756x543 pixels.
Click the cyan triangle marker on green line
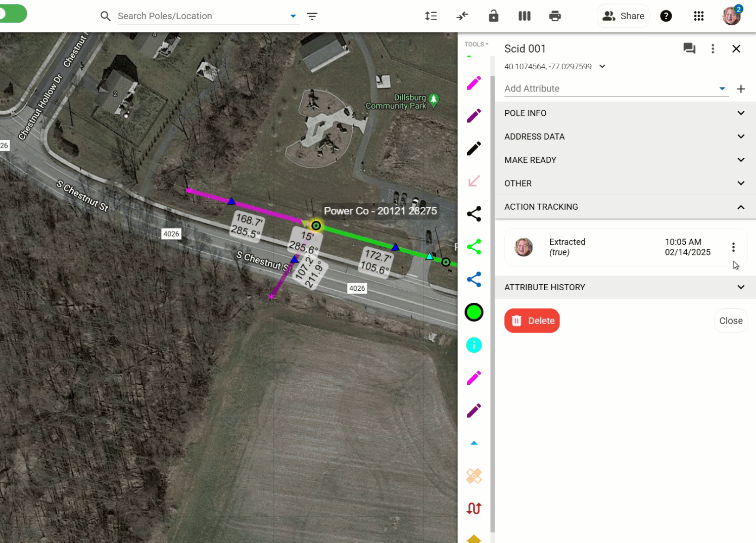tap(429, 256)
